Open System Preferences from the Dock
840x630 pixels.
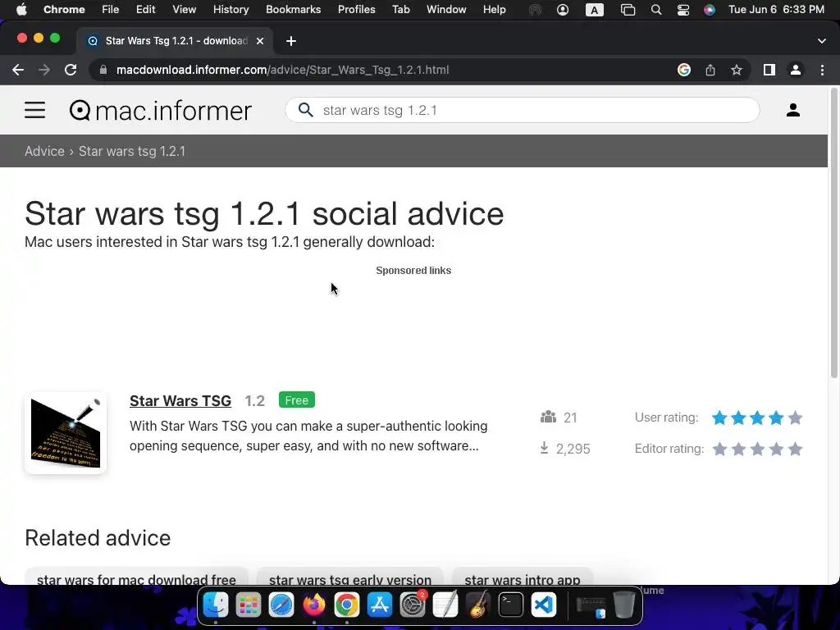click(413, 605)
